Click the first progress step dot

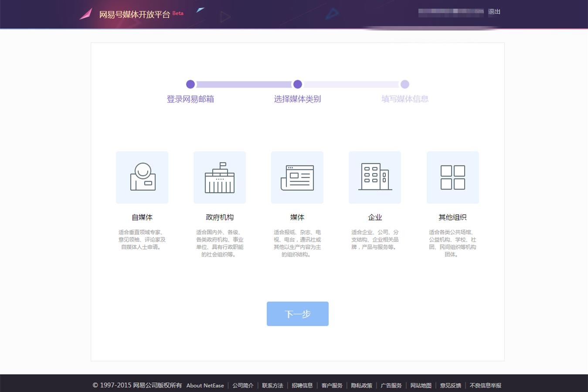[190, 84]
